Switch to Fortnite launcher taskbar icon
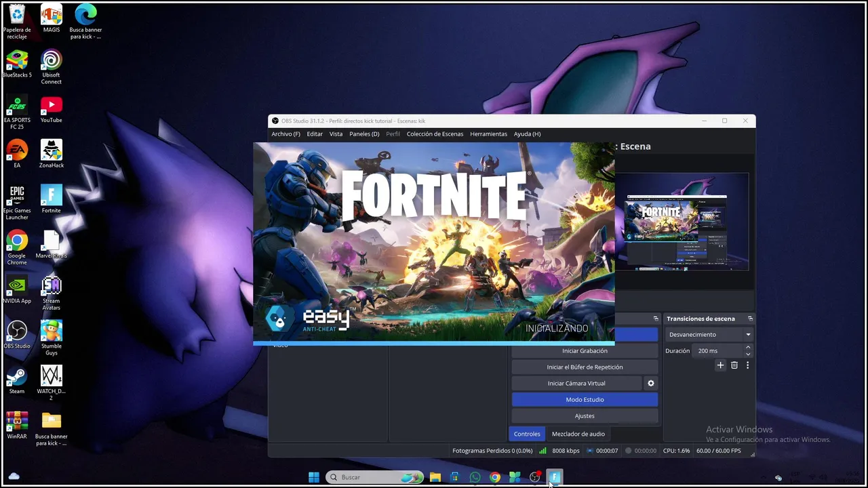 tap(555, 477)
